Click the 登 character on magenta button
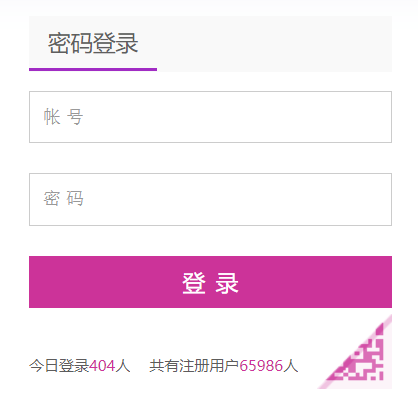The height and width of the screenshot is (411, 418). coord(194,283)
